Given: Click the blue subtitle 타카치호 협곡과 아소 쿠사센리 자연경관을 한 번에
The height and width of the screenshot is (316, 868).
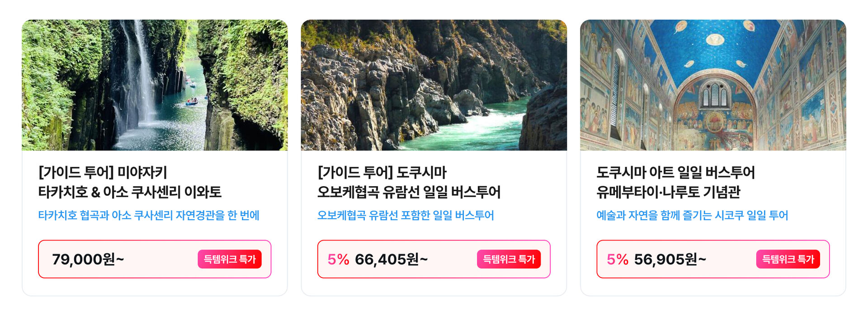Looking at the screenshot, I should pos(149,215).
